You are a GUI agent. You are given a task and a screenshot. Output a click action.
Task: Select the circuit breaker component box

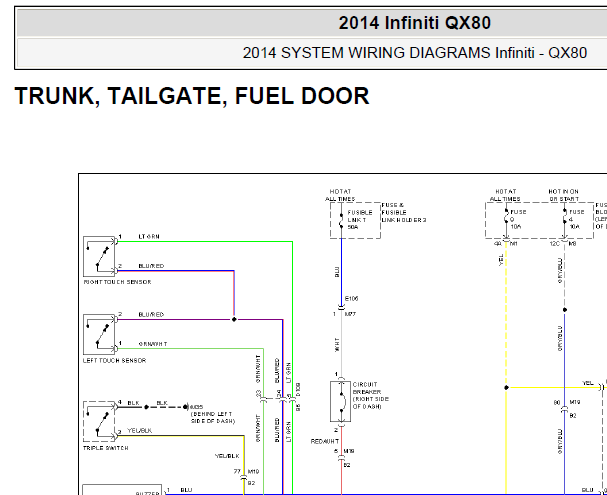(341, 401)
